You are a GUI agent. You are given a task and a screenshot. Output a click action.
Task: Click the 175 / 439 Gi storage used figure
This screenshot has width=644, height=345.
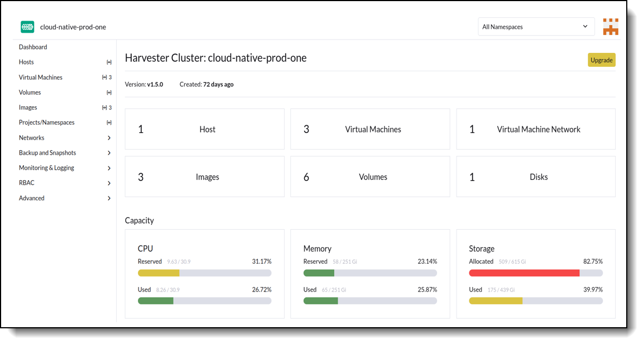[x=501, y=290]
